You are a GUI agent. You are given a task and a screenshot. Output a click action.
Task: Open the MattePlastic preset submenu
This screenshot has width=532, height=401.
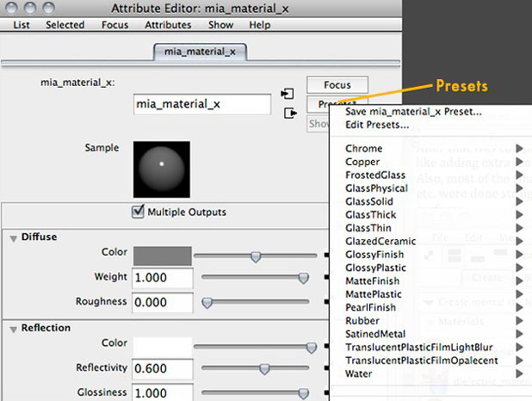point(430,294)
